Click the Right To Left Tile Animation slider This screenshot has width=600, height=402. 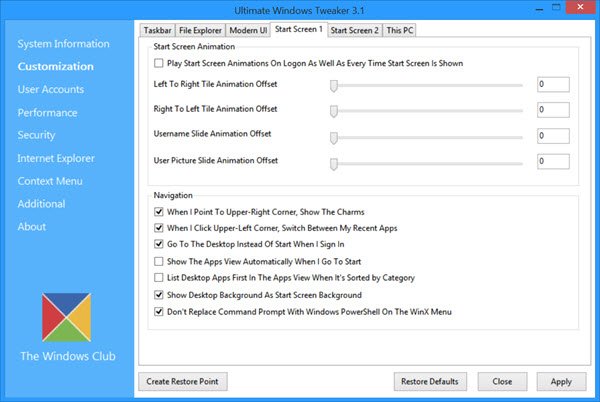pos(426,111)
